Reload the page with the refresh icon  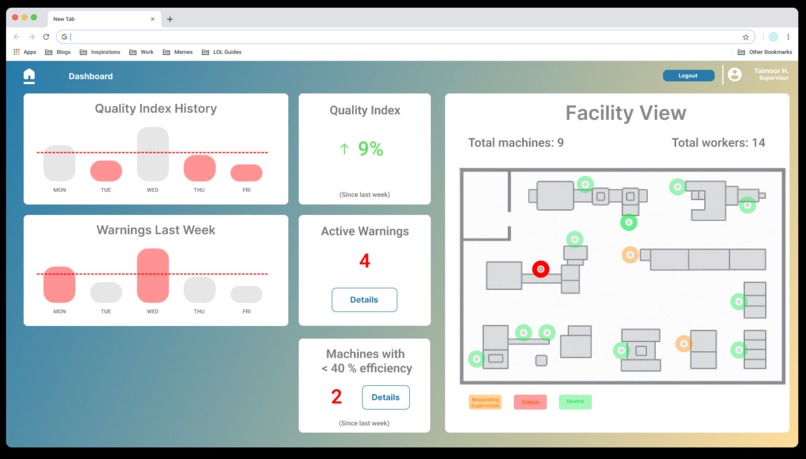46,37
